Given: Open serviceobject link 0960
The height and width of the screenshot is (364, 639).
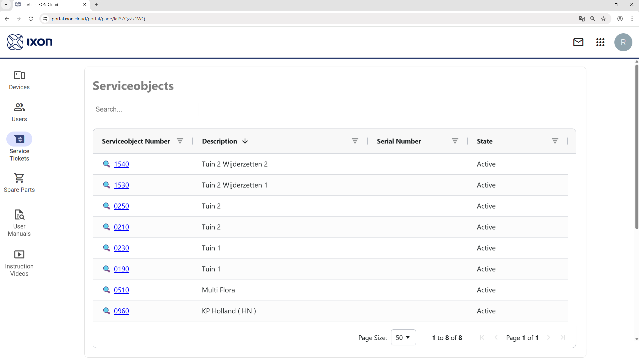Looking at the screenshot, I should tap(121, 311).
